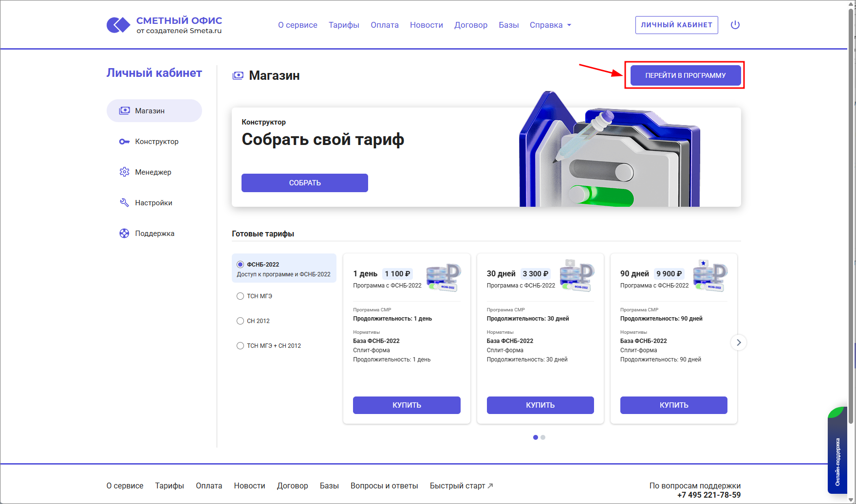
Task: Click the money icon beside Магазин heading
Action: click(238, 75)
